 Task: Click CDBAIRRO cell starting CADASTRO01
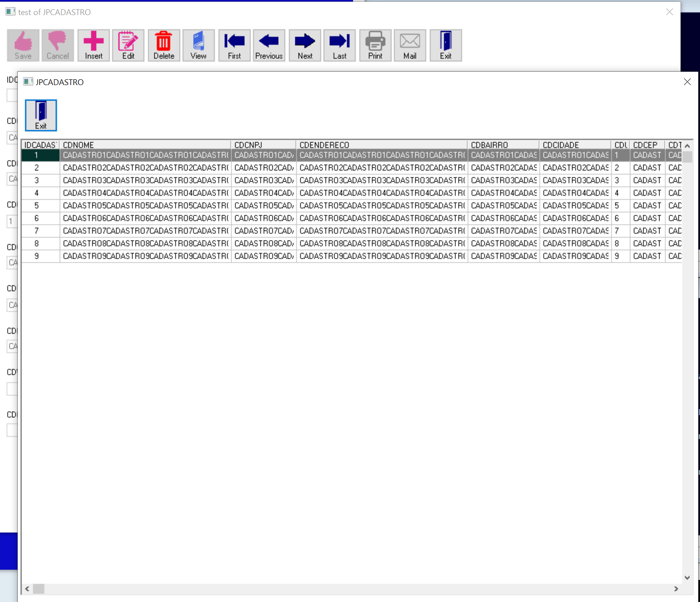click(x=504, y=155)
